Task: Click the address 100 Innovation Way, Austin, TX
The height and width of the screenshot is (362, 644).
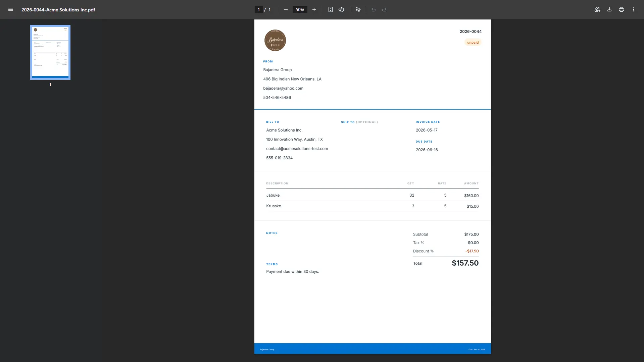Action: click(x=294, y=139)
